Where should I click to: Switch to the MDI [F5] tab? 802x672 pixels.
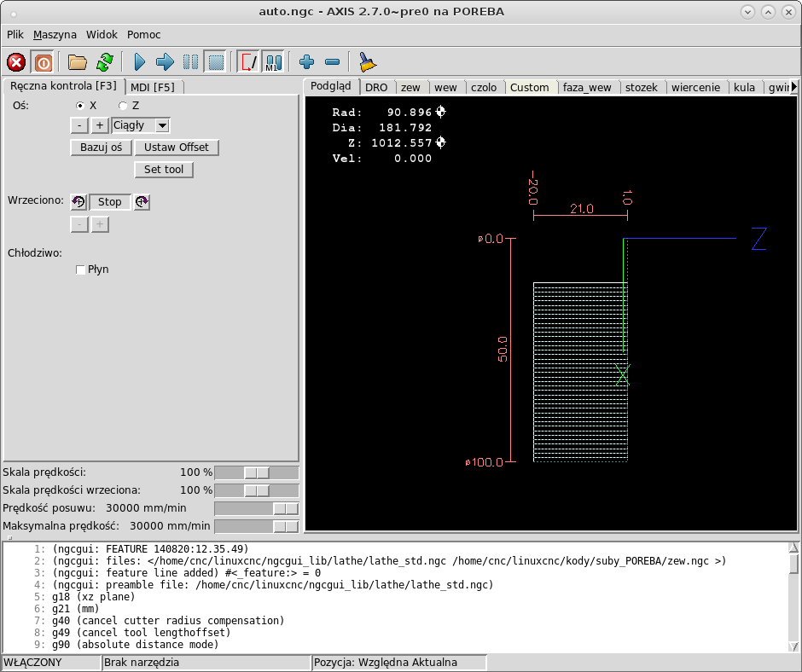(153, 87)
